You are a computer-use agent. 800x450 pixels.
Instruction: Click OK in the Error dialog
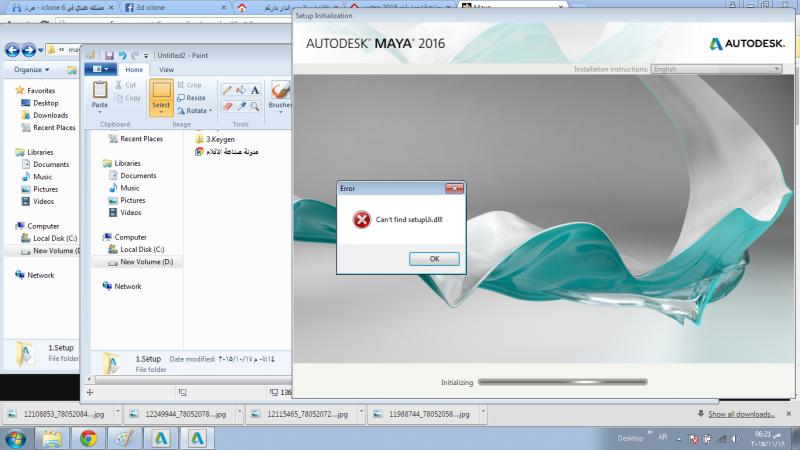[x=434, y=259]
